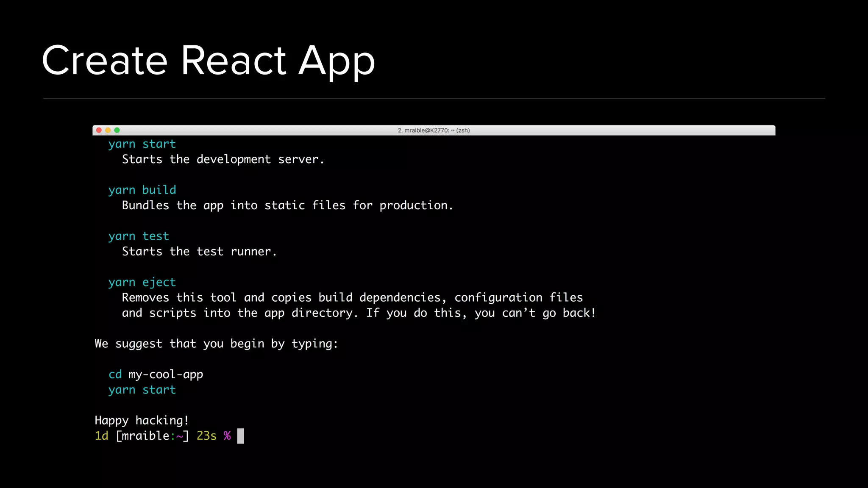This screenshot has width=868, height=488.
Task: Click 'We suggest that you begin by typing:' line
Action: 216,344
